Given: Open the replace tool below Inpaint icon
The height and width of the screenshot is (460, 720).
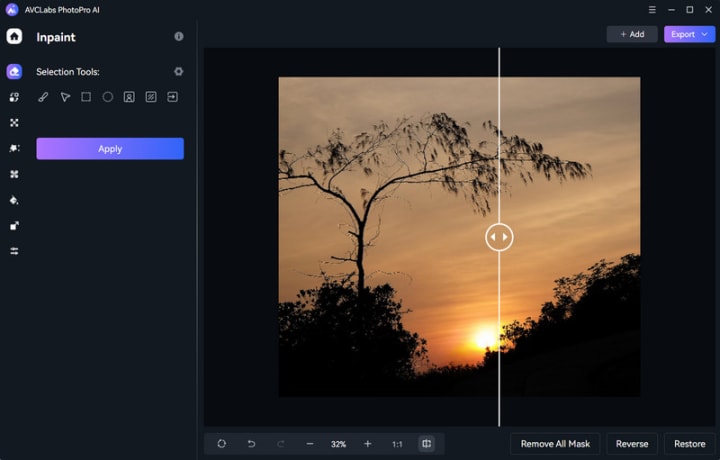Looking at the screenshot, I should (14, 97).
